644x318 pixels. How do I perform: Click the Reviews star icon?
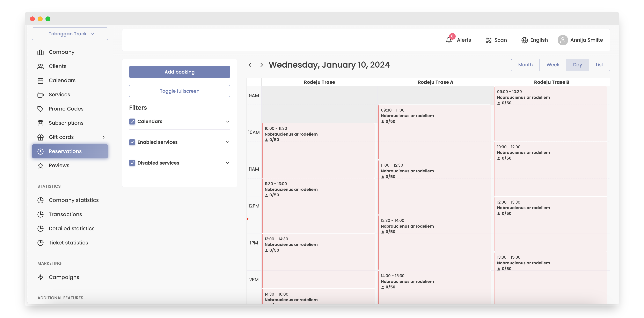pos(41,166)
